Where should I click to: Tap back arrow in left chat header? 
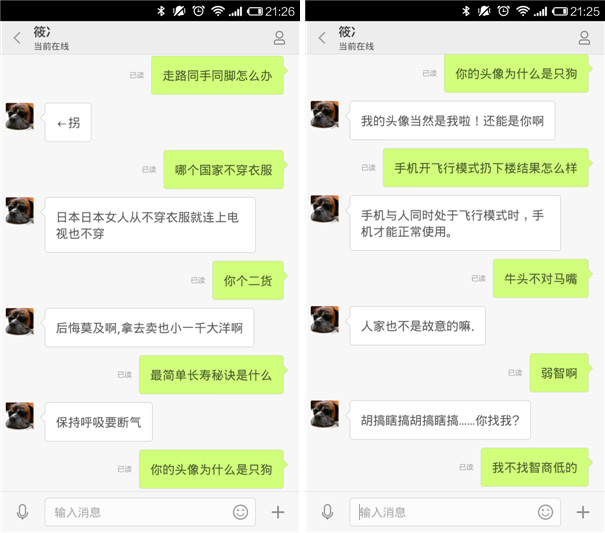pyautogui.click(x=17, y=38)
